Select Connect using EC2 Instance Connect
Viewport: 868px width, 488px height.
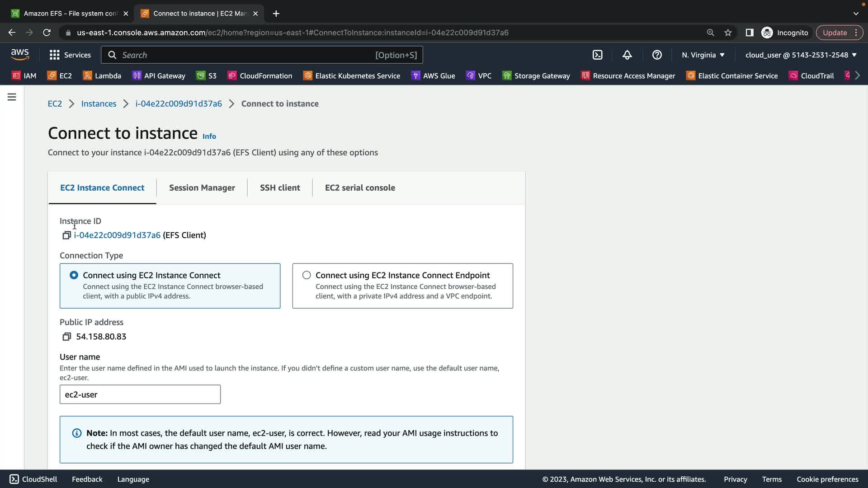point(74,275)
